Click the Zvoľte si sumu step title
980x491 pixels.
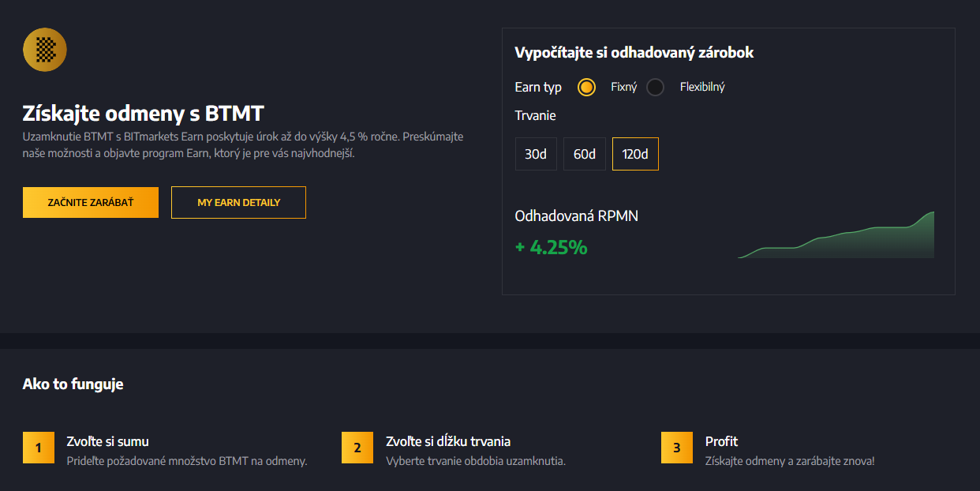[107, 441]
